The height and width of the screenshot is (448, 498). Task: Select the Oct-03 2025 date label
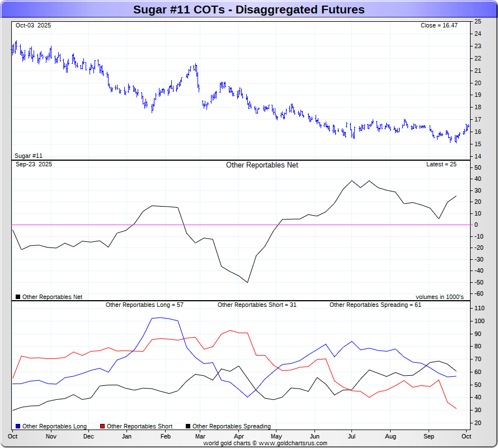(x=34, y=26)
